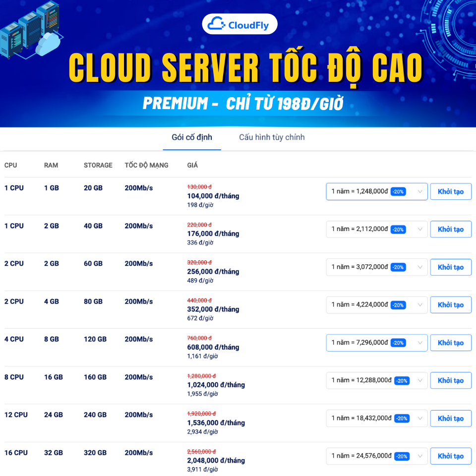Click the CPU column header
Viewport: 476px width, 476px height.
[10, 165]
